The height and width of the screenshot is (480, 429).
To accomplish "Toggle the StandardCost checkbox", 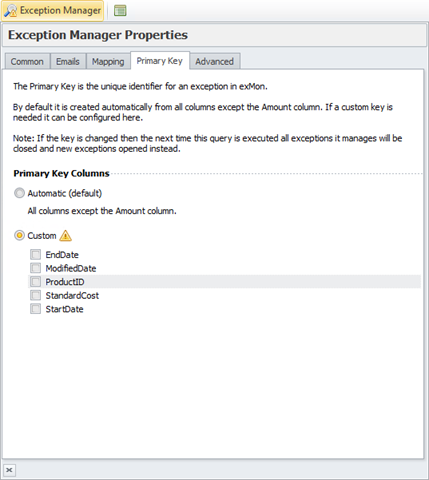I will pyautogui.click(x=35, y=295).
